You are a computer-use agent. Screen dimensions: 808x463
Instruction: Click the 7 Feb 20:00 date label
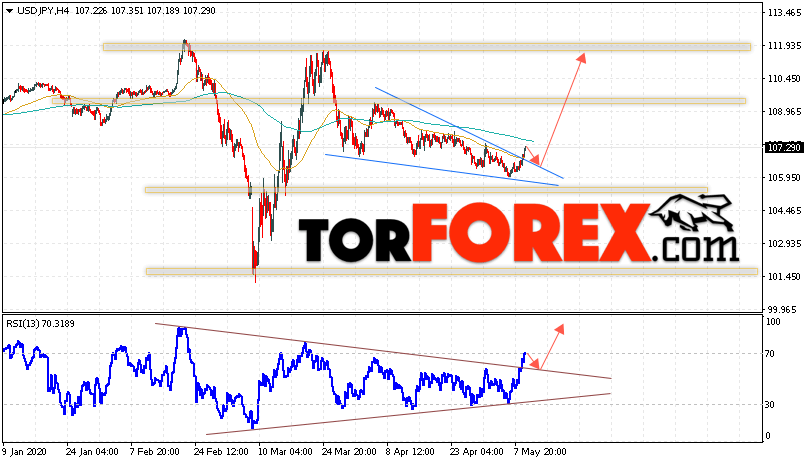[x=155, y=452]
